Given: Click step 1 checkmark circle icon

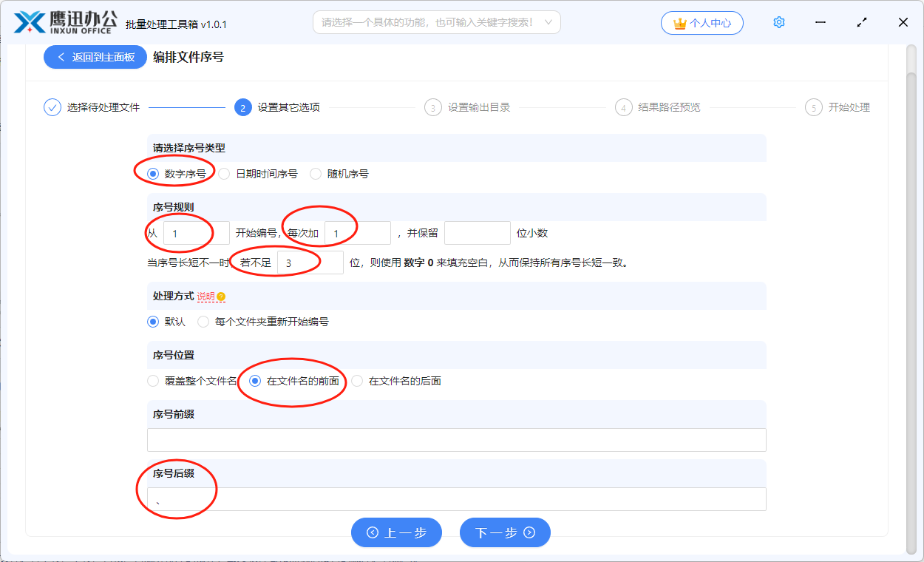Looking at the screenshot, I should click(x=52, y=107).
